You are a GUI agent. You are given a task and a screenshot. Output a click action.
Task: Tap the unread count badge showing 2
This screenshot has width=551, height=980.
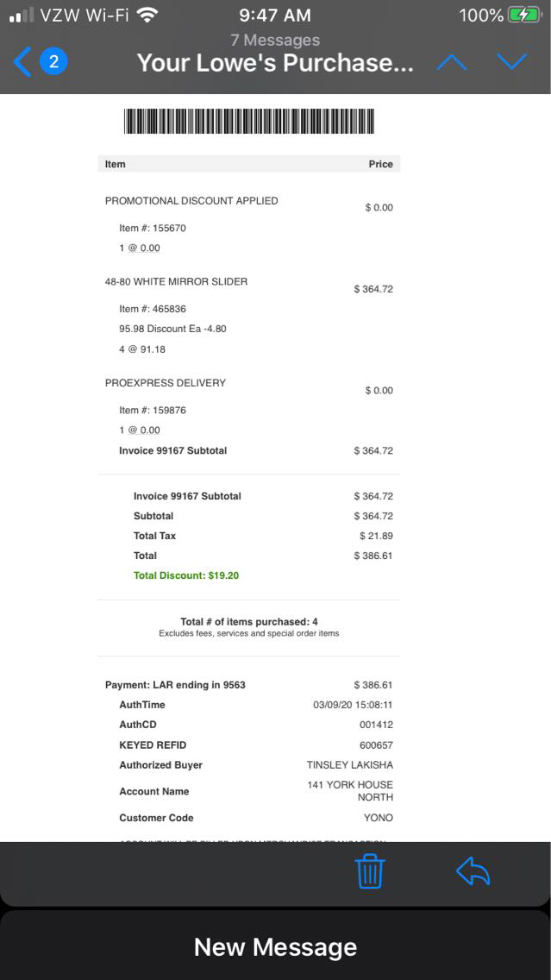pos(53,62)
